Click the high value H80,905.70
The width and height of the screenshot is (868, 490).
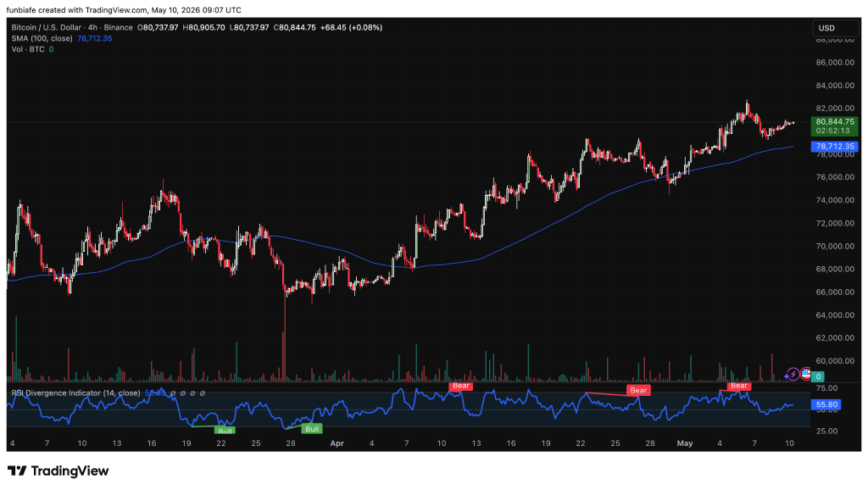[203, 28]
